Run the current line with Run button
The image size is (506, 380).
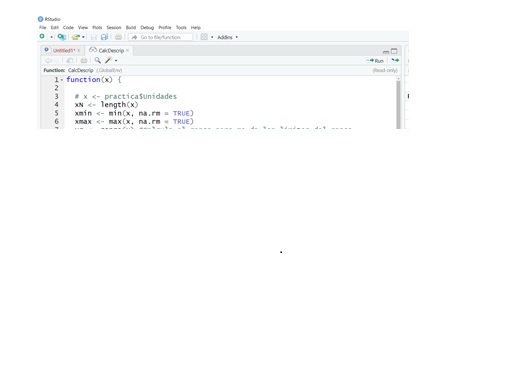click(375, 61)
